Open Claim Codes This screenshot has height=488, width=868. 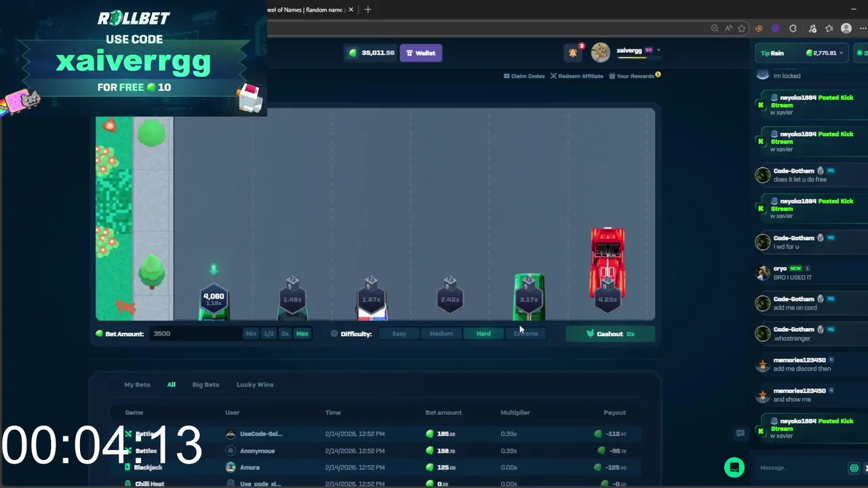tap(524, 76)
